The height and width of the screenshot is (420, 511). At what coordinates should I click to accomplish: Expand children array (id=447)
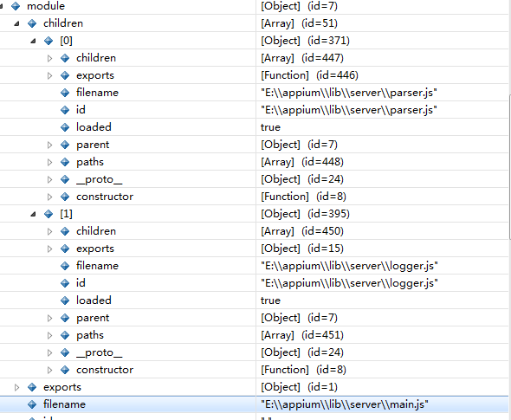(x=49, y=58)
